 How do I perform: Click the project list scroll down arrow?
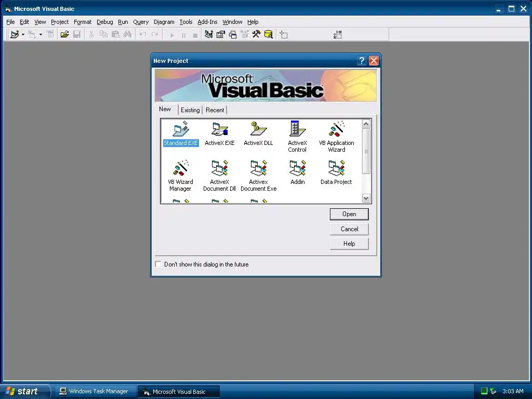pos(366,198)
